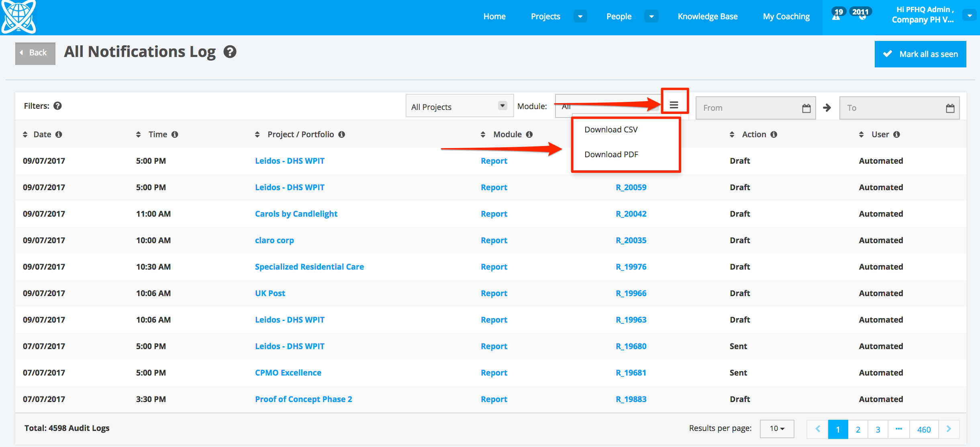Open Results per page 10 dropdown
Screen dimensions: 980x447
[x=777, y=429]
